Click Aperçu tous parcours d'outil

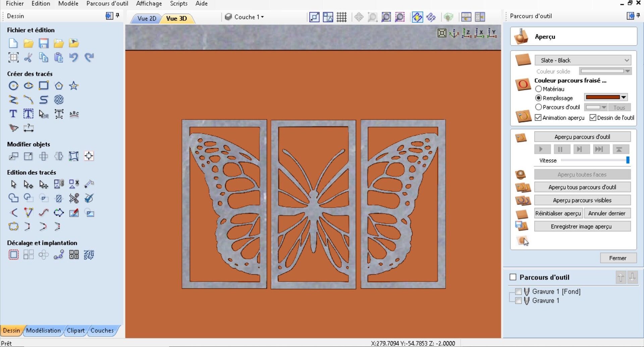tap(583, 187)
